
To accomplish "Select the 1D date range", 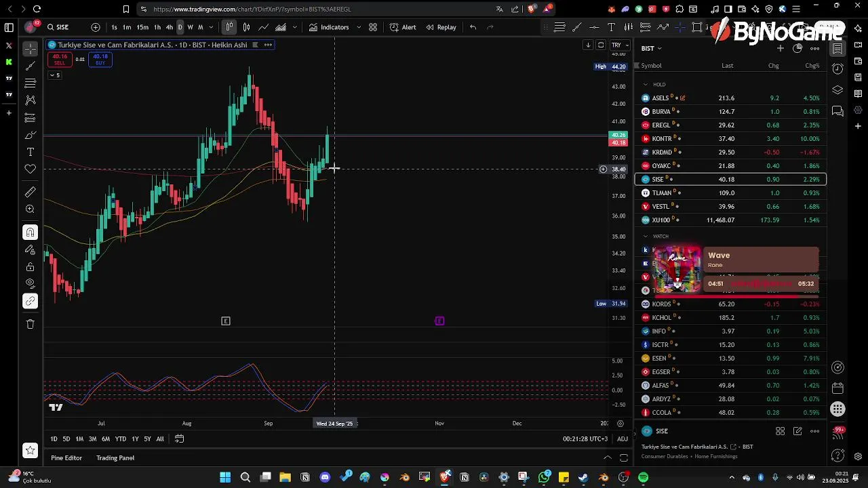I will coord(54,439).
